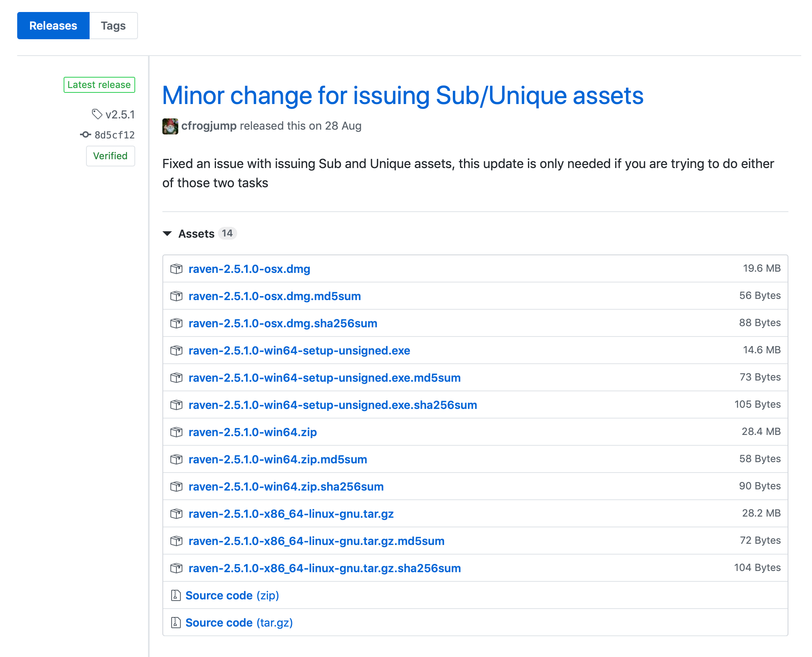Download raven-2.5.1.0-win64.zip.sha256sum
Image resolution: width=812 pixels, height=657 pixels.
pos(286,487)
